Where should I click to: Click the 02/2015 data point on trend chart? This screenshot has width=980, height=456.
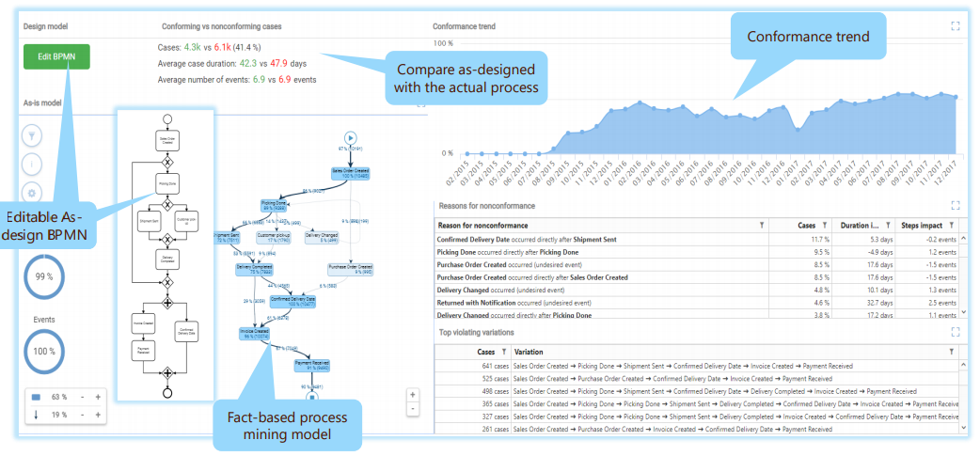coord(466,153)
